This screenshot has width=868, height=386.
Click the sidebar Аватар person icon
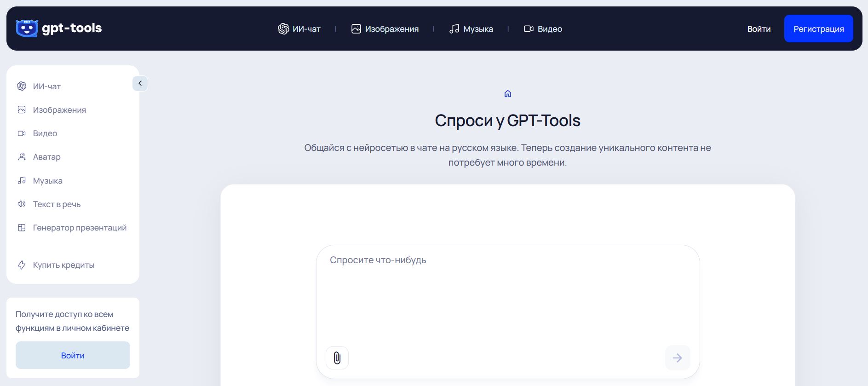coord(22,157)
